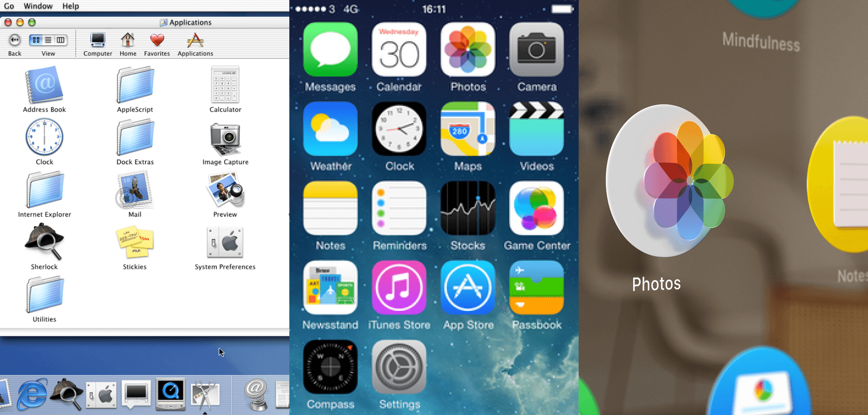
Task: Open the Newsstand folder
Action: point(331,288)
